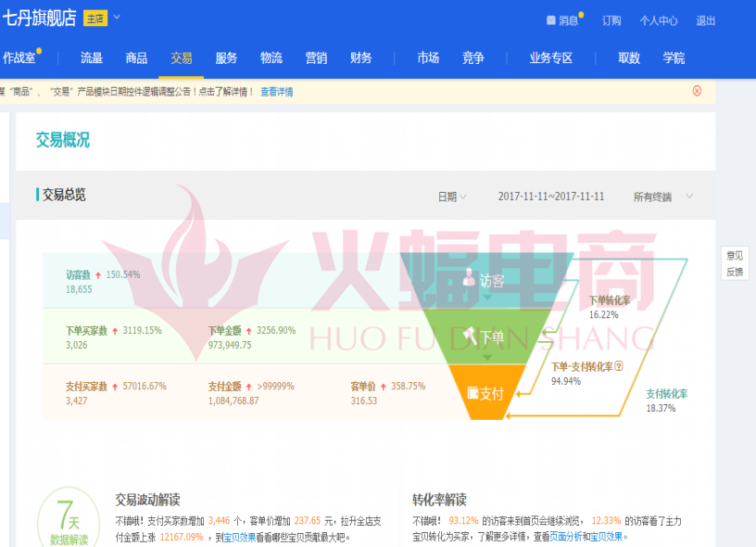756x547 pixels.
Task: Click the 客单价 growth figure 358.75%
Action: click(409, 387)
